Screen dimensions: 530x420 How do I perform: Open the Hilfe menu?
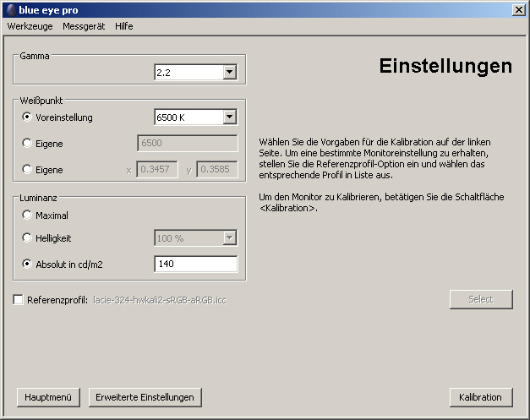[x=124, y=26]
